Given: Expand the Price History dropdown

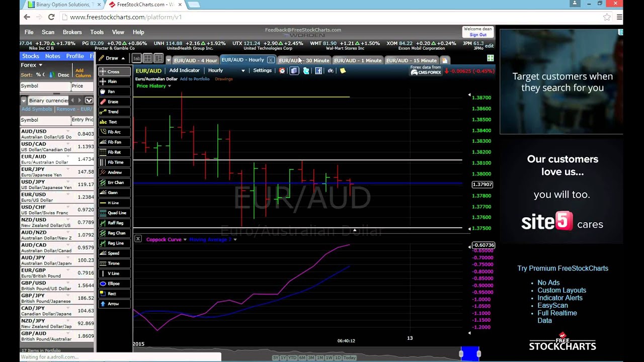Looking at the screenshot, I should point(169,86).
